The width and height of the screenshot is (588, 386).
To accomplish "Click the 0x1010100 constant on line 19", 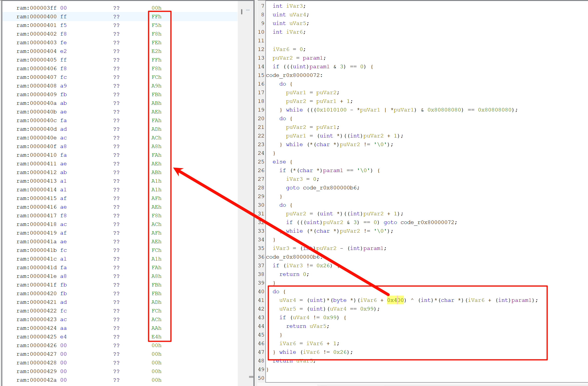I will 331,110.
